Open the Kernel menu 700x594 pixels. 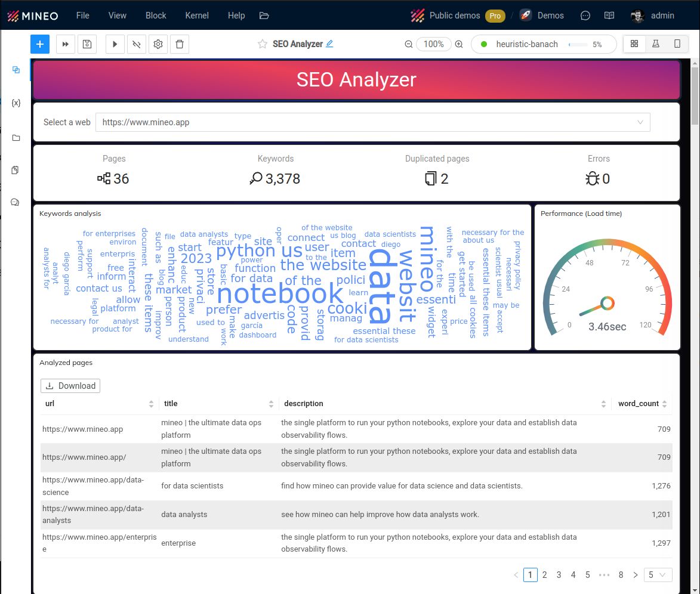(x=197, y=16)
